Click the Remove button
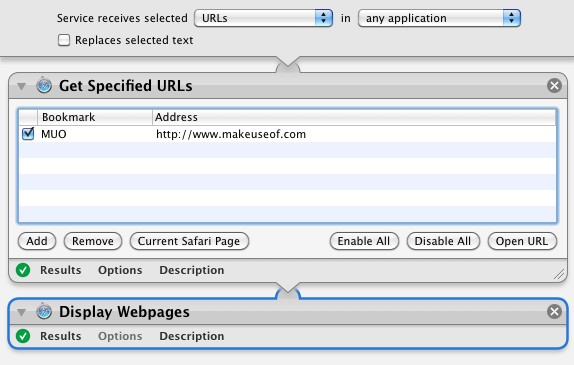 tap(93, 241)
